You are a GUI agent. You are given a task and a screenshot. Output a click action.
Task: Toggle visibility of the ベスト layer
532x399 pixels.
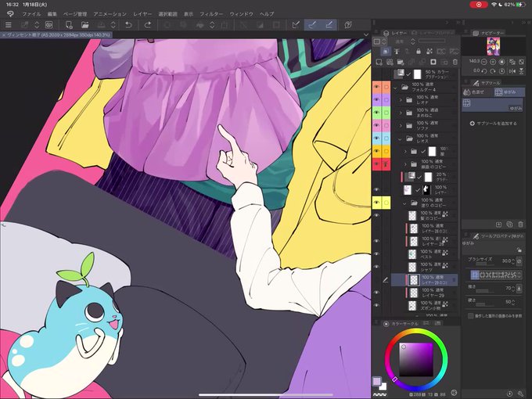[376, 253]
